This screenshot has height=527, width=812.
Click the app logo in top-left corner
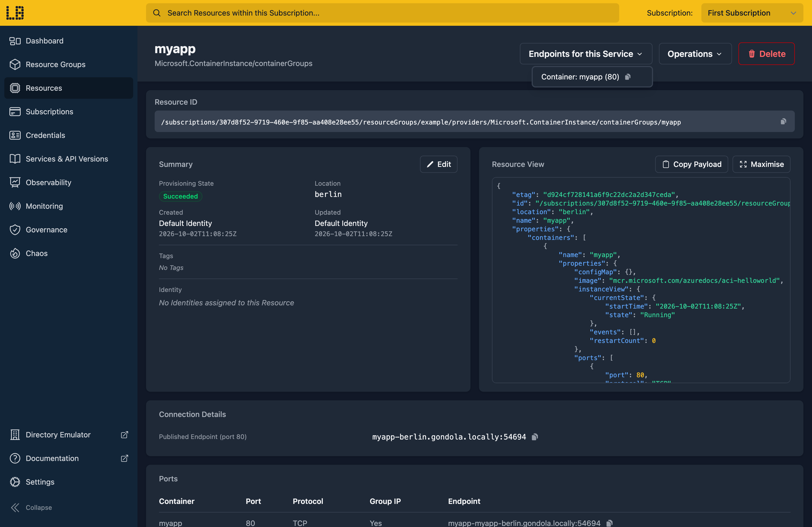15,13
